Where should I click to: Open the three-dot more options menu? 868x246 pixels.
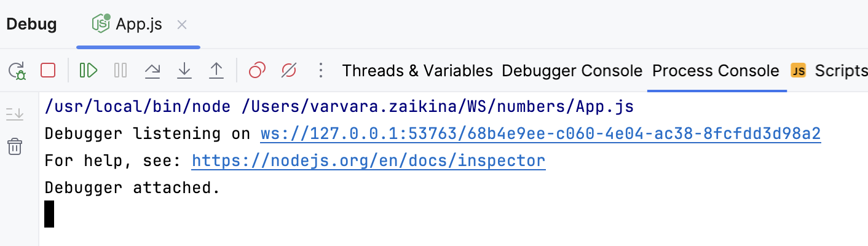click(320, 71)
